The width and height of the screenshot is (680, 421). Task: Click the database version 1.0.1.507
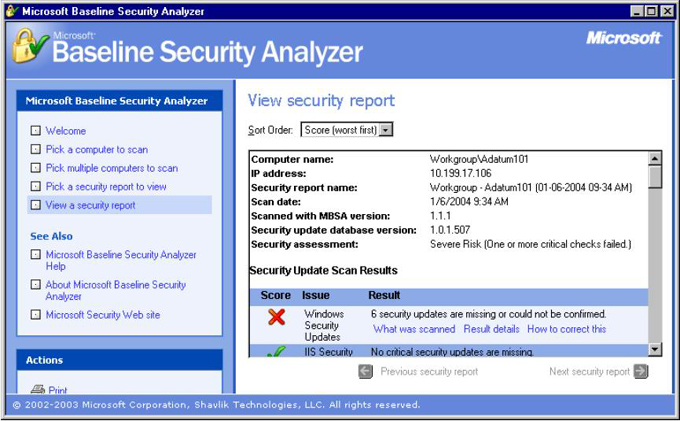click(x=450, y=230)
